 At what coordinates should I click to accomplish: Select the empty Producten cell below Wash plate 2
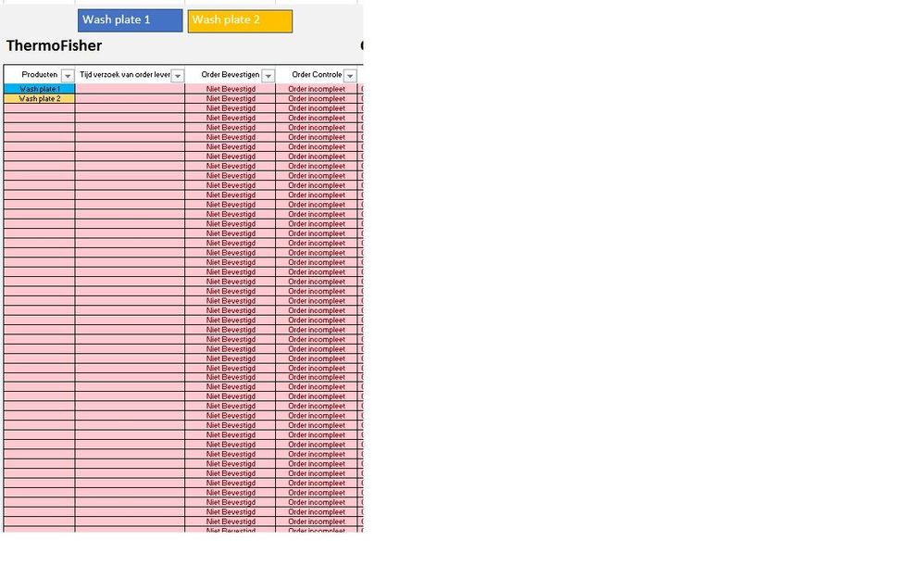[39, 108]
